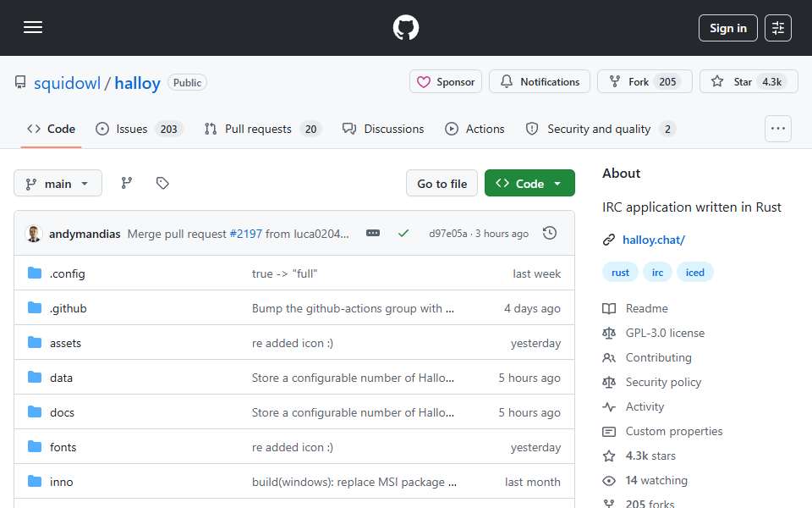This screenshot has width=812, height=508.
Task: Click the Notifications bell button
Action: click(x=539, y=82)
